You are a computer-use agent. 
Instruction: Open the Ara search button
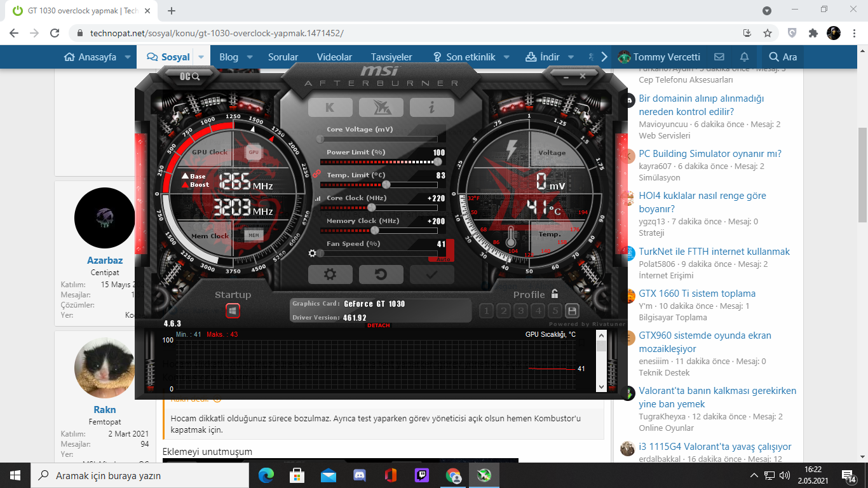point(783,57)
